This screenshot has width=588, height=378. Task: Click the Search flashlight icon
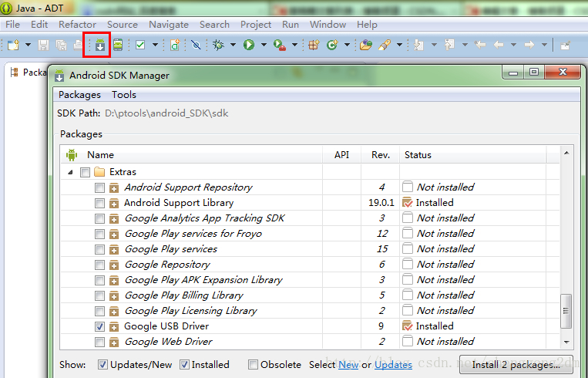[x=385, y=45]
